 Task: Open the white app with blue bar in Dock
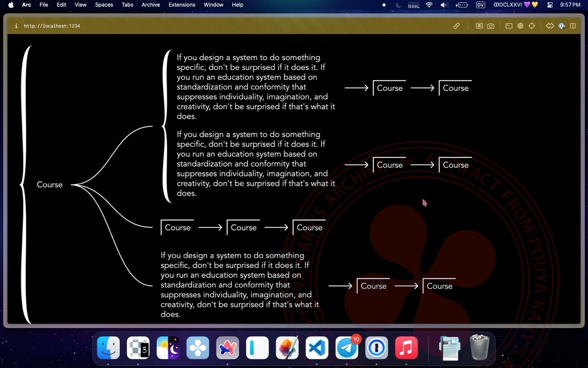tap(257, 348)
